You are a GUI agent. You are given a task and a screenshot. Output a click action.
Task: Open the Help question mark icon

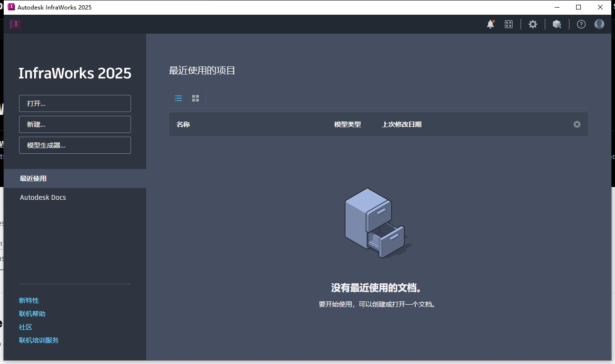point(581,24)
